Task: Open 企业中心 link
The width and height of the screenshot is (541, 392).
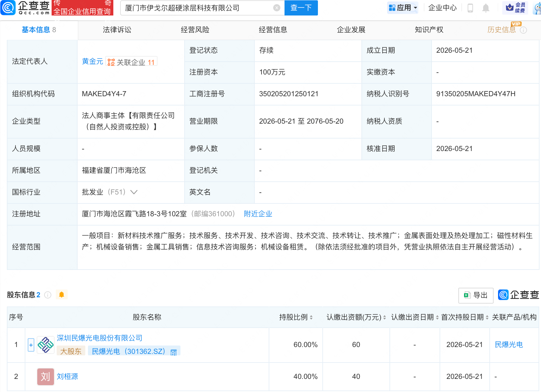Action: click(x=443, y=8)
